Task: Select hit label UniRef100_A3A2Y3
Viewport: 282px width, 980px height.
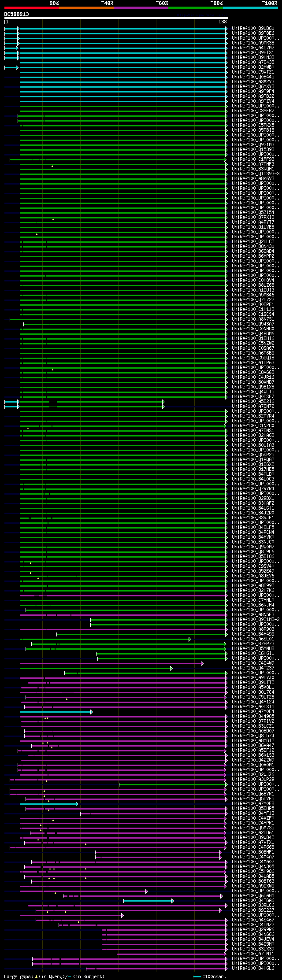Action: 253,82
